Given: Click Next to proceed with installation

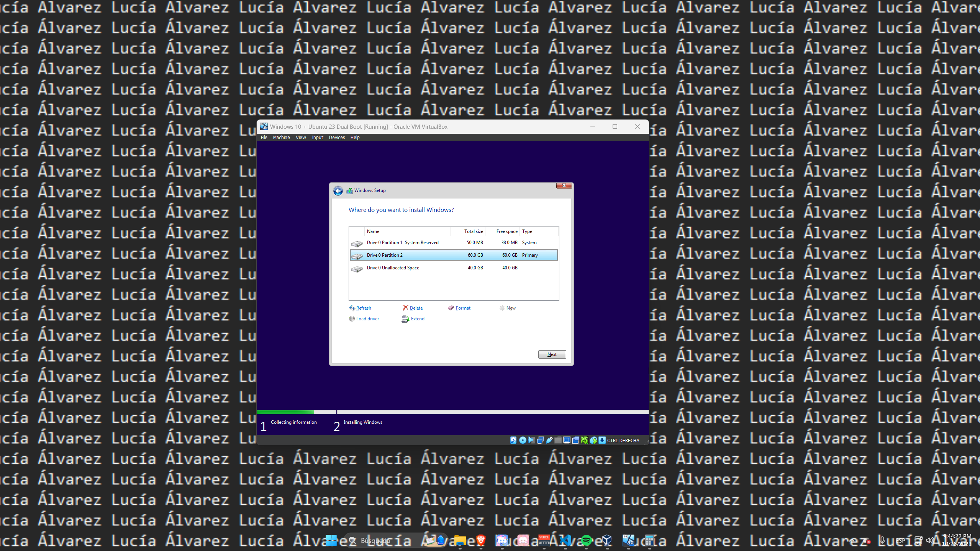Looking at the screenshot, I should click(552, 354).
